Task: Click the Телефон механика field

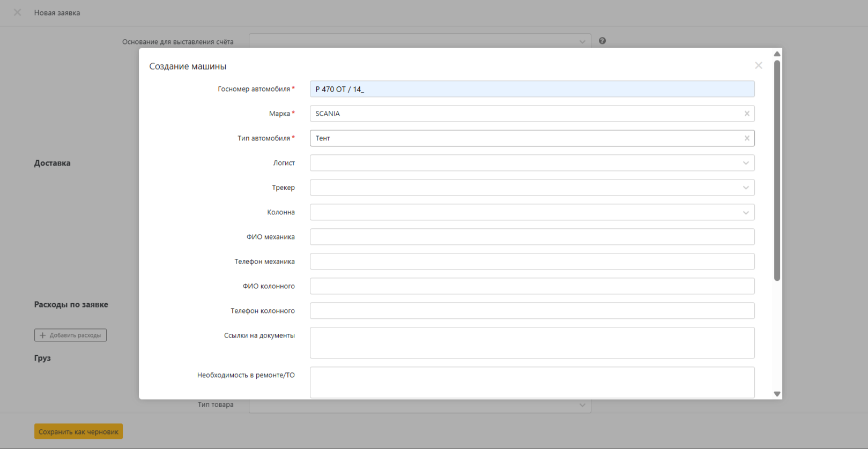Action: pyautogui.click(x=532, y=261)
